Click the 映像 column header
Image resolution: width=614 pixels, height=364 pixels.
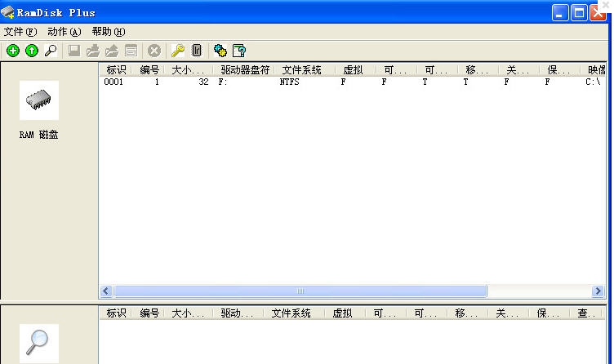(594, 70)
